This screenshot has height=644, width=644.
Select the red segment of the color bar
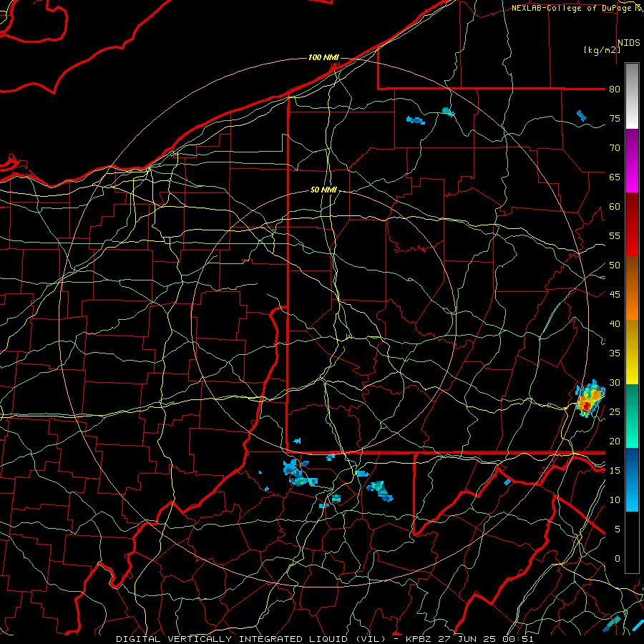pos(632,225)
